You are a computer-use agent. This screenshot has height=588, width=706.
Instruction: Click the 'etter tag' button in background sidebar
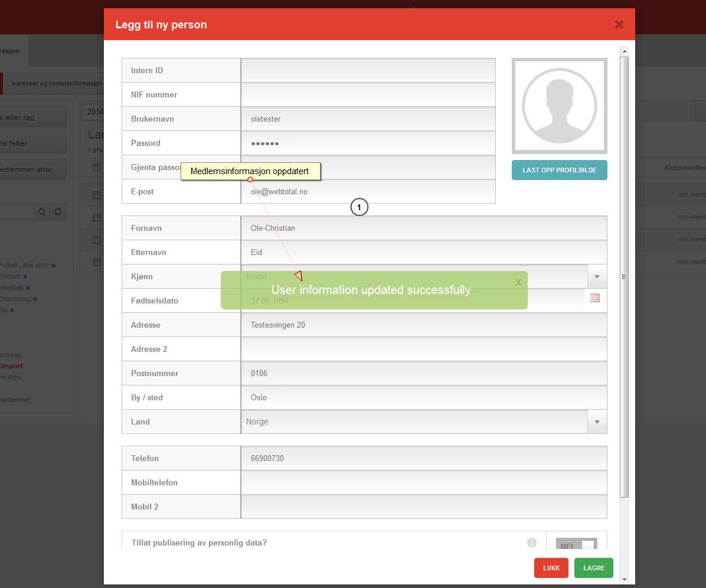pos(32,117)
